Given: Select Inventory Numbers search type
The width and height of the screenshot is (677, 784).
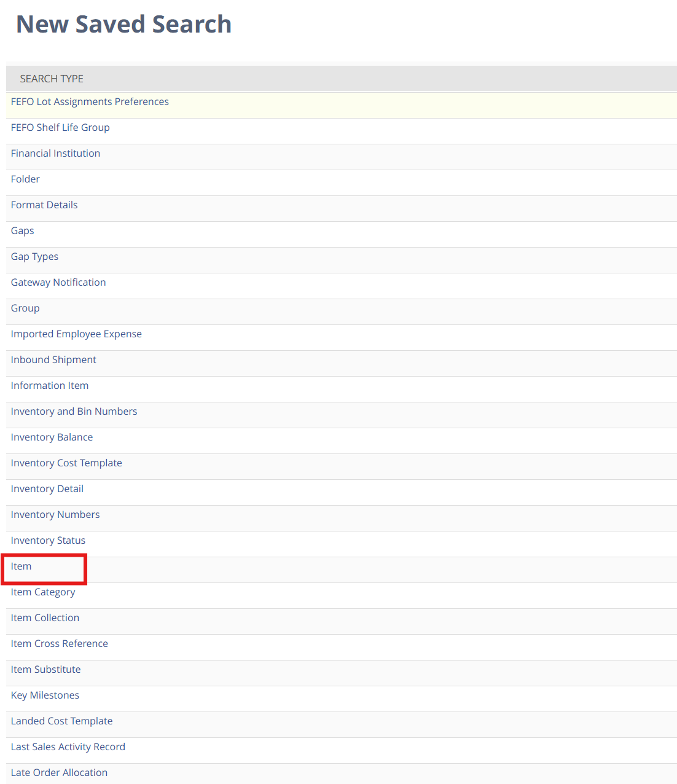Looking at the screenshot, I should point(55,515).
